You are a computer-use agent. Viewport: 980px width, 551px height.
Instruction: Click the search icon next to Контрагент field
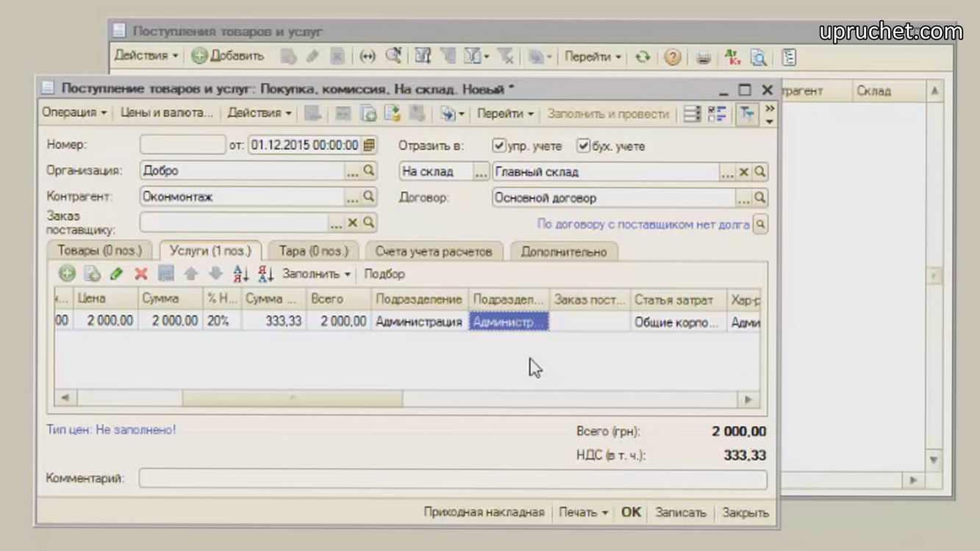[x=369, y=197]
